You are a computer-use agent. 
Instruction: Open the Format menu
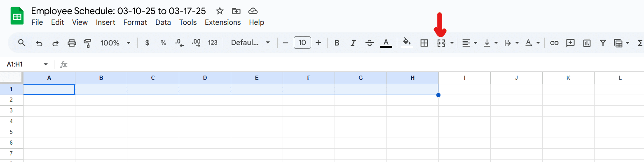(135, 22)
